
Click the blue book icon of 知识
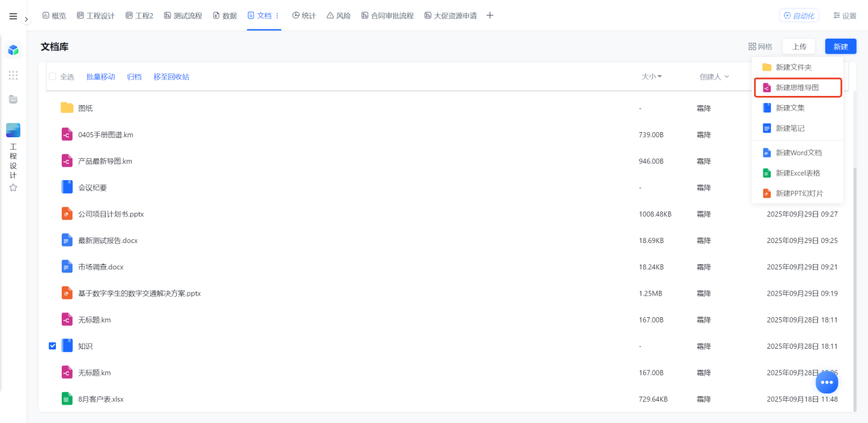pos(67,345)
